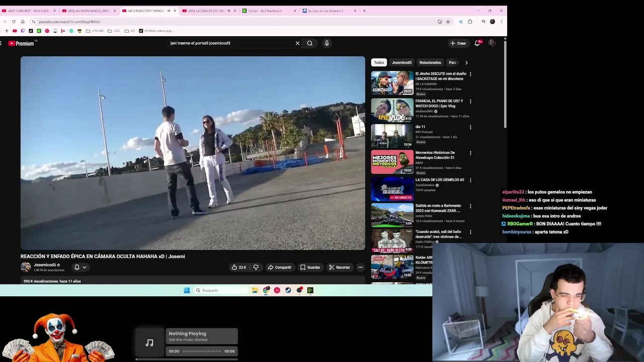Select the Relacionados filter chip

pyautogui.click(x=430, y=63)
